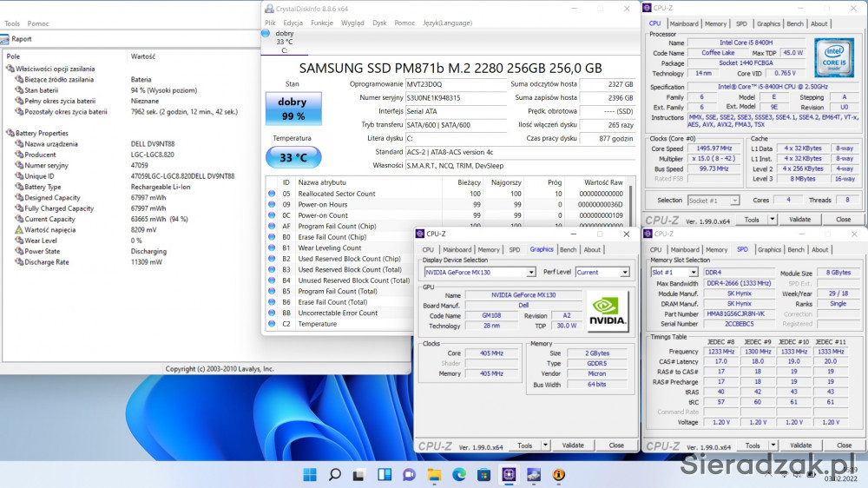Click the NVIDIA logo in CPU-Z Graphics
Viewport: 868px width, 488px height.
pyautogui.click(x=608, y=310)
